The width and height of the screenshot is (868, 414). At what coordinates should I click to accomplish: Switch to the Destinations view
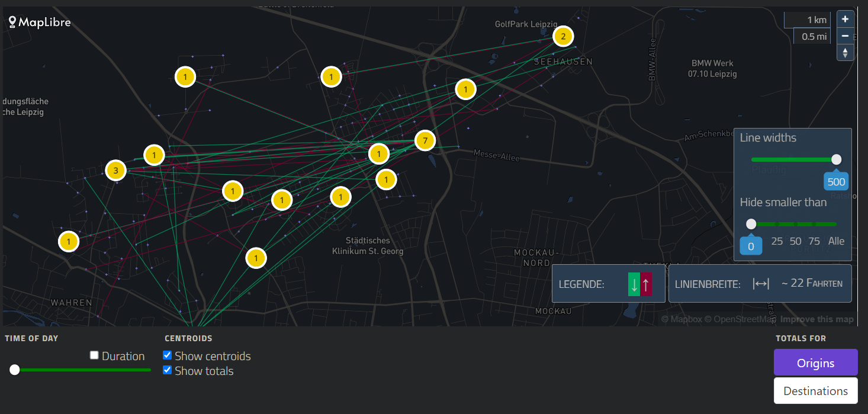[815, 390]
